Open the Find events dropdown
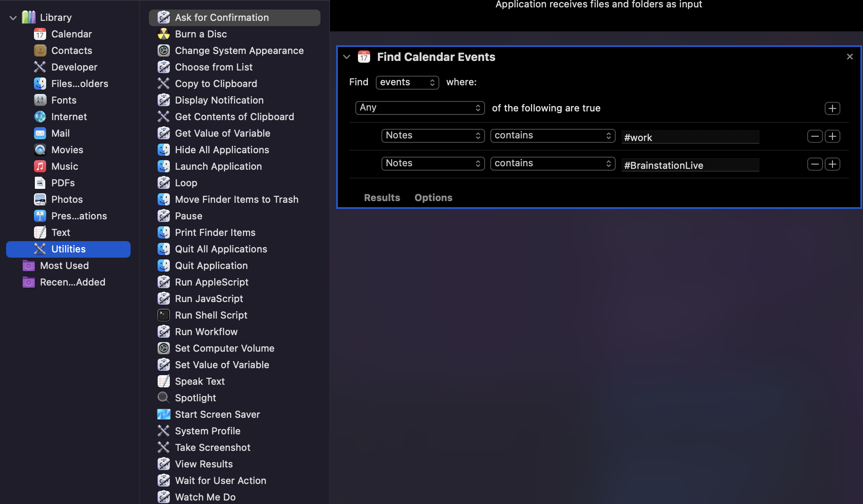 tap(406, 81)
